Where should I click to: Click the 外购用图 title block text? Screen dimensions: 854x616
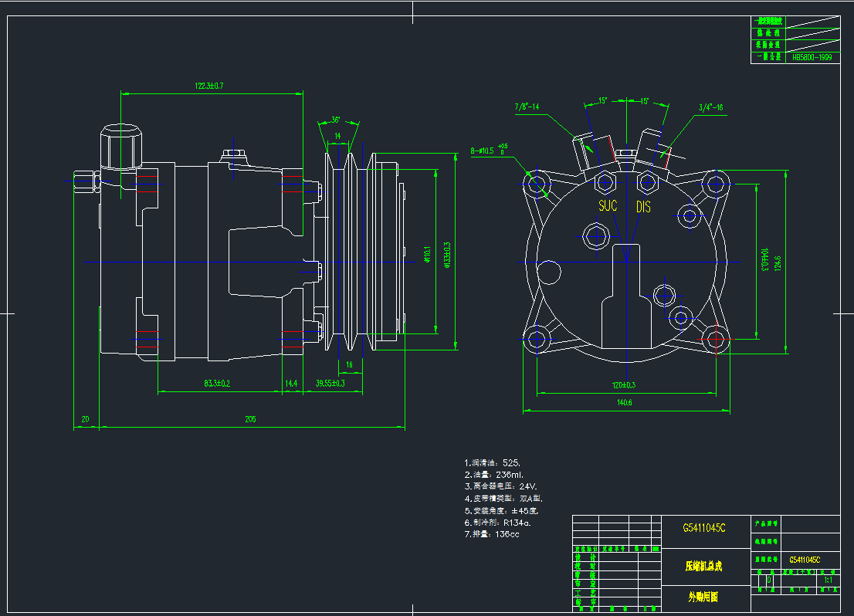[703, 597]
